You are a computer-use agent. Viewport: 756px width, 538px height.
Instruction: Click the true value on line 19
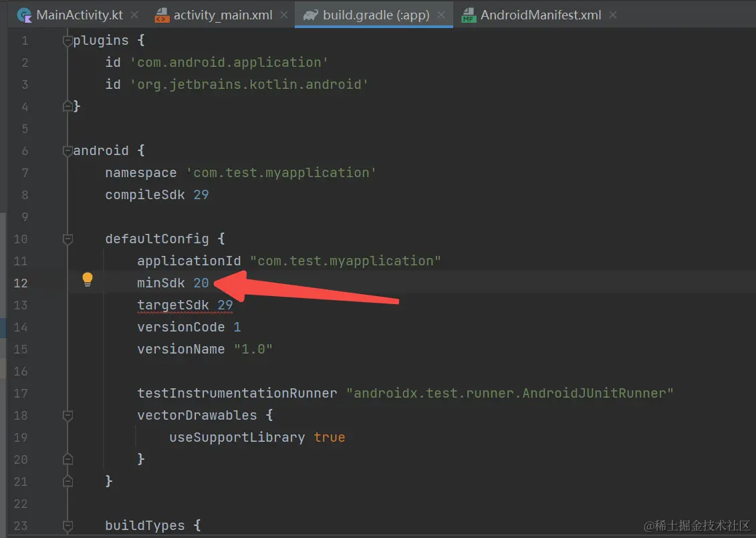[330, 437]
